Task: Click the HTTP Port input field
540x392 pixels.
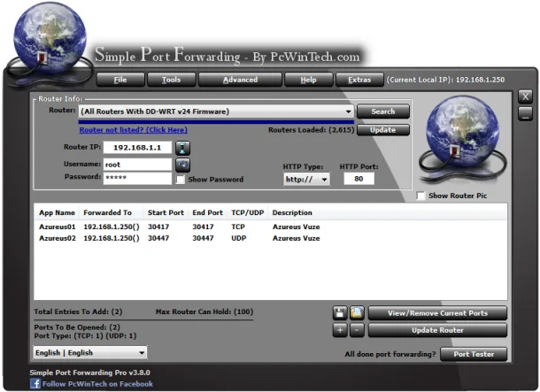Action: (x=359, y=179)
